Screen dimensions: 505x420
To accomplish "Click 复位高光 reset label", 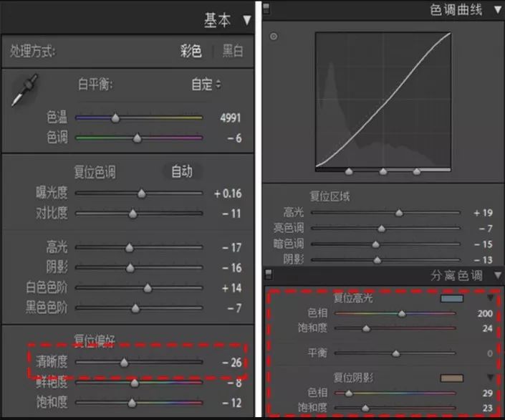I will coord(353,298).
